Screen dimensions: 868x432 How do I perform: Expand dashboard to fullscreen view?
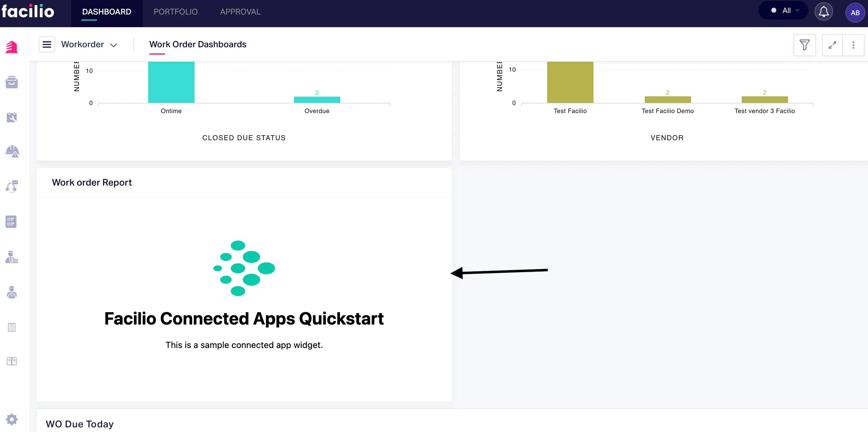(832, 45)
